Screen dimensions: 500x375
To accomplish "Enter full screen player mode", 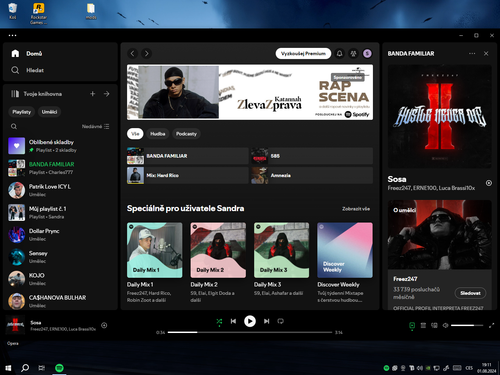I will (x=491, y=326).
